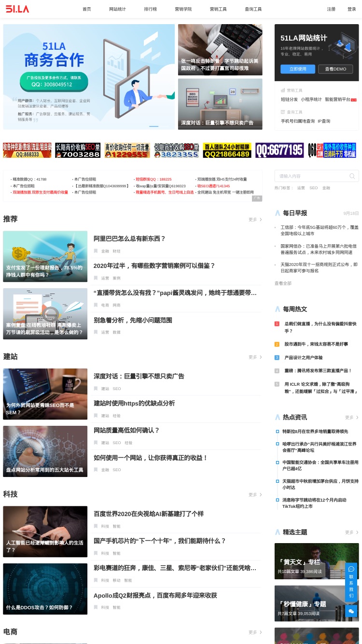
Task: Open IP查询 link
Action: click(324, 121)
